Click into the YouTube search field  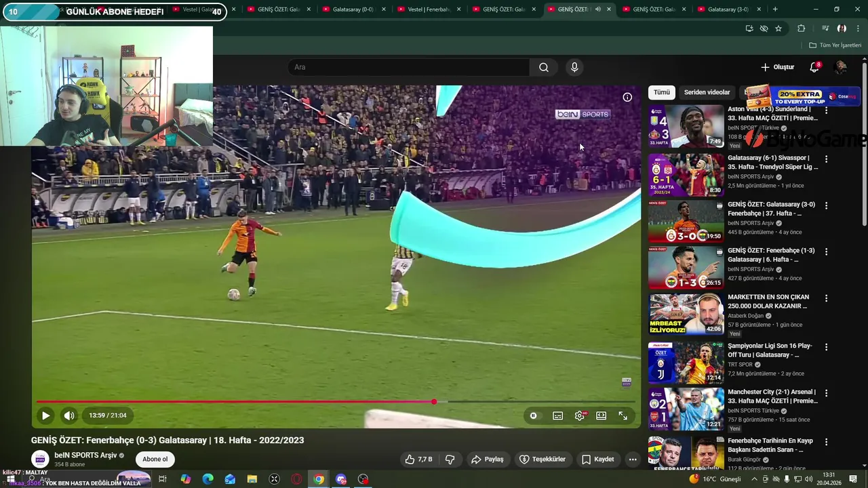tap(408, 67)
